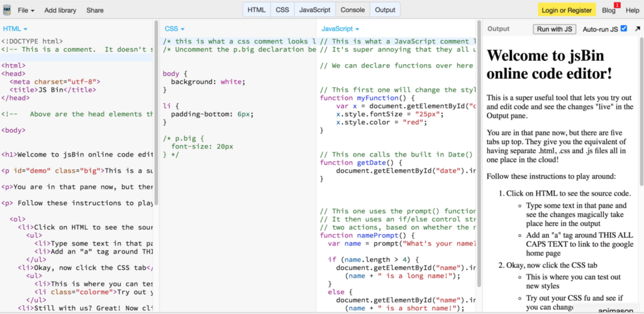This screenshot has width=644, height=314.
Task: Click the '<!DOCTYPE html>' line in HTML
Action: (33, 41)
